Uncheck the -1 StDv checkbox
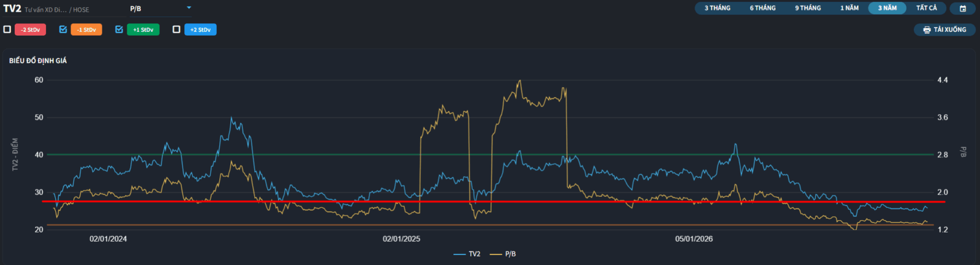The width and height of the screenshot is (980, 265). (x=63, y=29)
